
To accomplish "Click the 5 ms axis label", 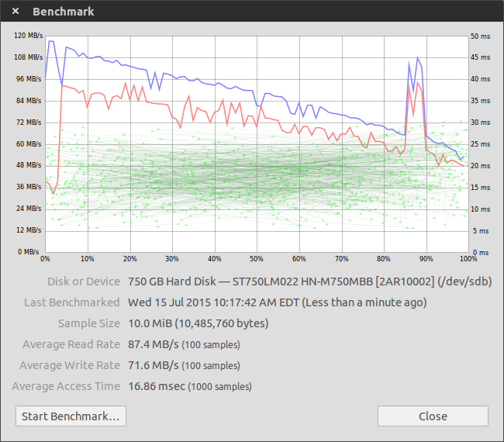I will [x=481, y=231].
